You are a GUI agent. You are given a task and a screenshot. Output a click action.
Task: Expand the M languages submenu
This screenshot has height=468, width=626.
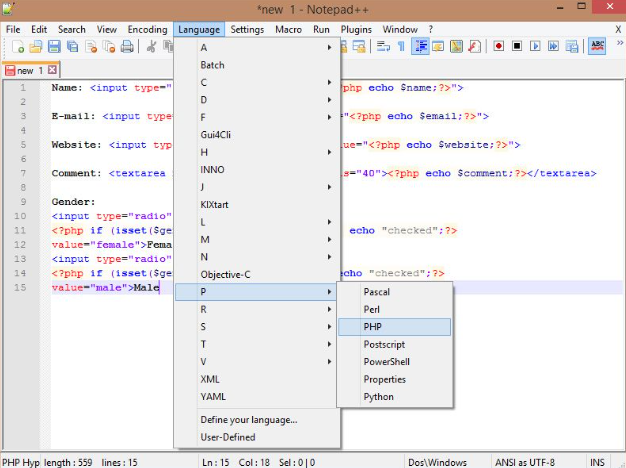coord(256,240)
